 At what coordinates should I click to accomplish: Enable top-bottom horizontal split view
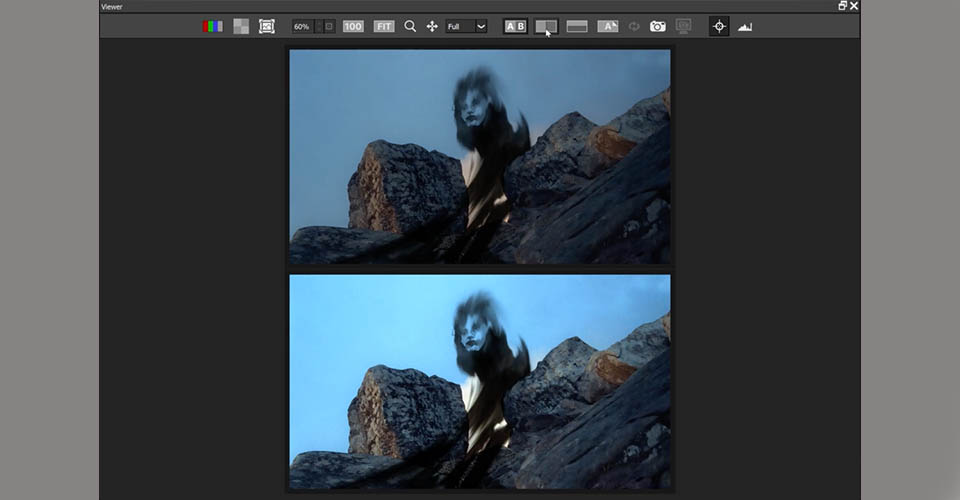click(x=577, y=26)
